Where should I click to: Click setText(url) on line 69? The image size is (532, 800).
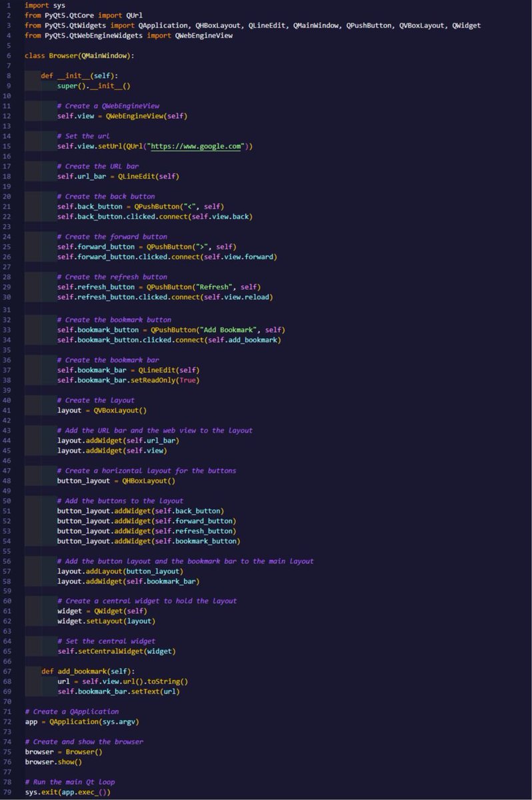point(157,691)
